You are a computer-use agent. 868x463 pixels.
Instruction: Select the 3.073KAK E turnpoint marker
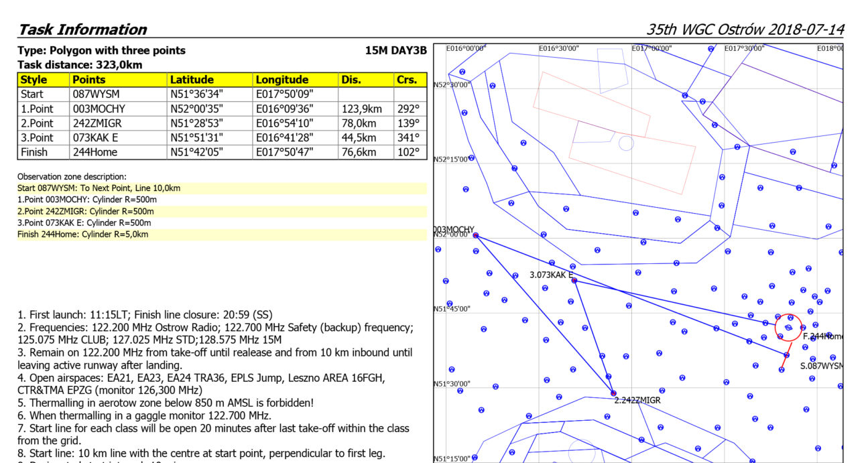(x=574, y=281)
